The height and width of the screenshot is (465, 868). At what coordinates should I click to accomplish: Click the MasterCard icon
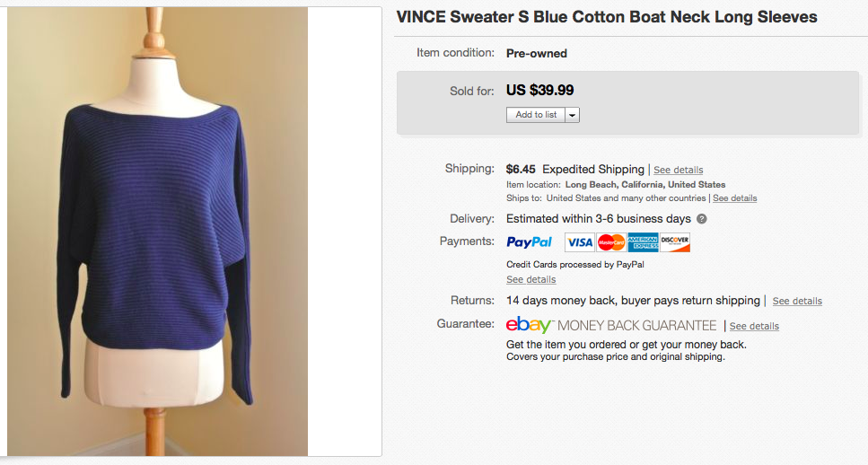tap(611, 242)
